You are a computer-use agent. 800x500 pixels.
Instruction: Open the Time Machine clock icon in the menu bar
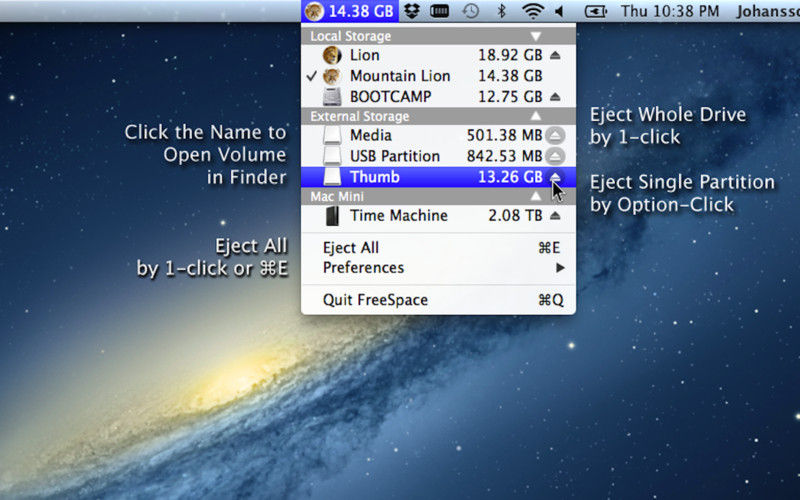click(470, 11)
